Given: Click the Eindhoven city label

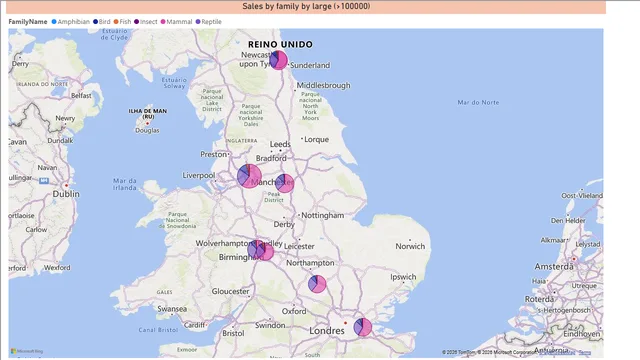Looking at the screenshot, I should pos(582,334).
